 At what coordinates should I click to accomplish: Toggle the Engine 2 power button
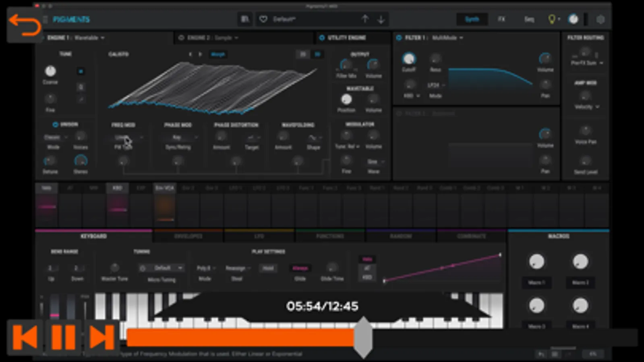[181, 38]
